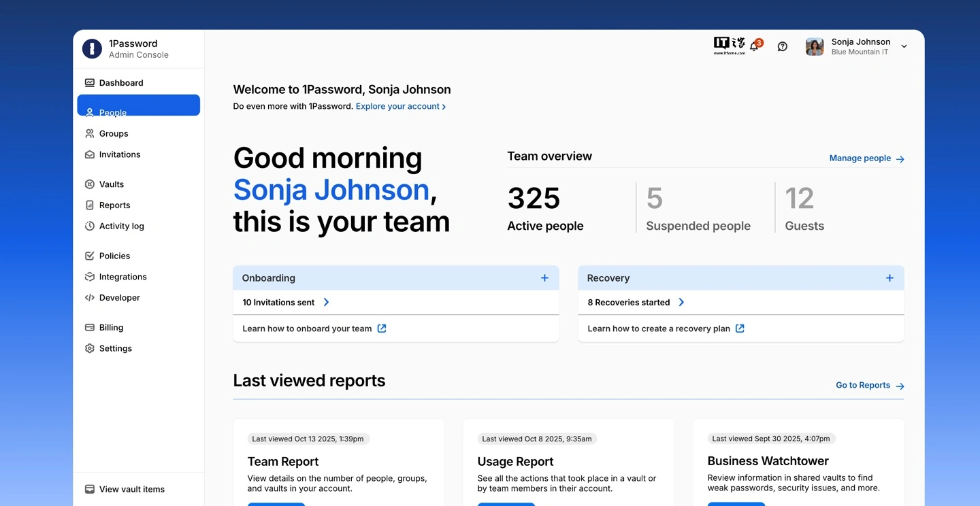Open Vaults from the sidebar
The width and height of the screenshot is (980, 506).
(111, 184)
